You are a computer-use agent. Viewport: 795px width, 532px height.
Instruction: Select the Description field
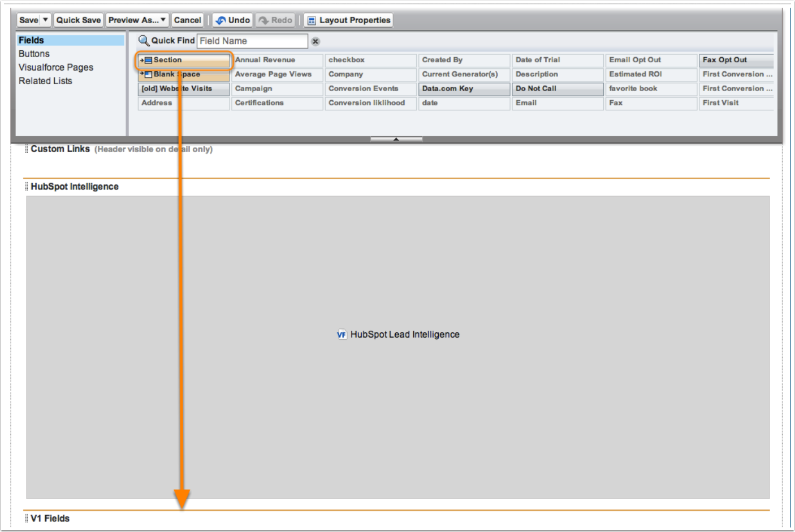[558, 74]
